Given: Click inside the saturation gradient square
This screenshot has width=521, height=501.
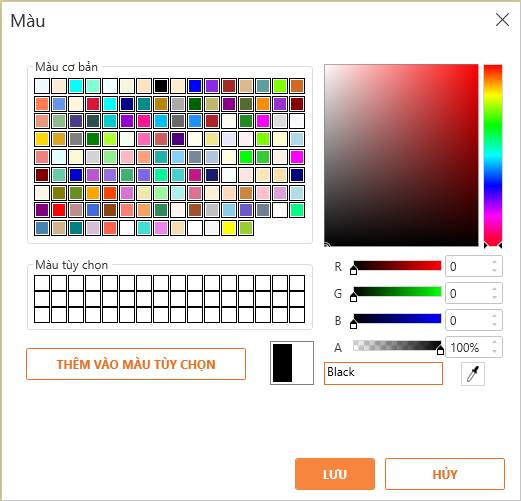Looking at the screenshot, I should (x=401, y=155).
